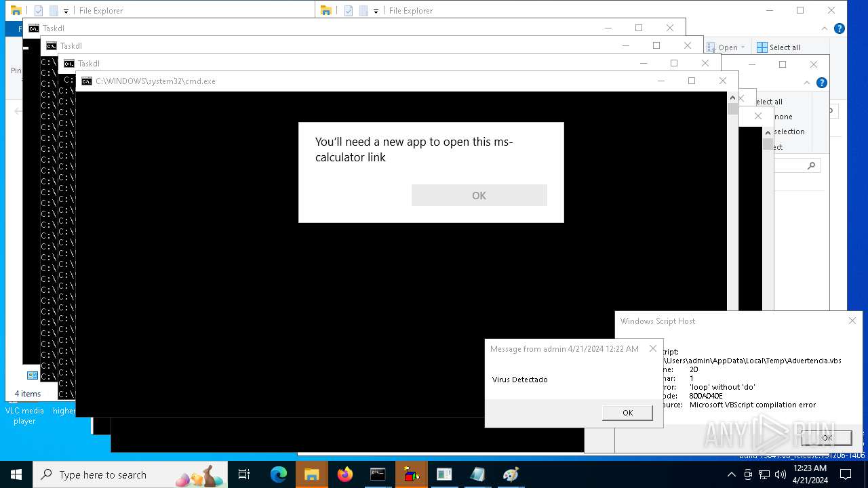Click OK in Windows Script Host dialog
The image size is (868, 488).
click(827, 438)
